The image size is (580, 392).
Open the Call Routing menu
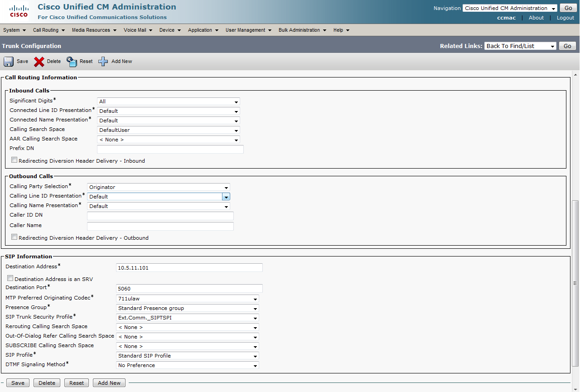pyautogui.click(x=48, y=30)
